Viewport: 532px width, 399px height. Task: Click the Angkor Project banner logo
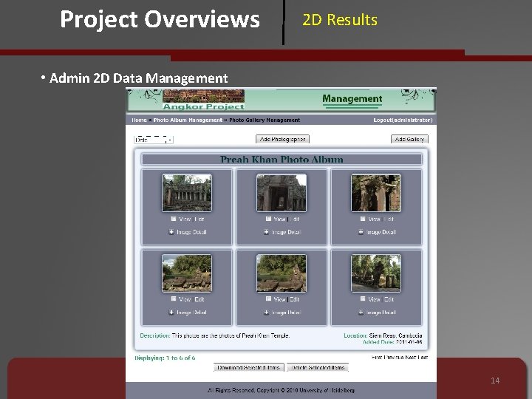click(204, 100)
